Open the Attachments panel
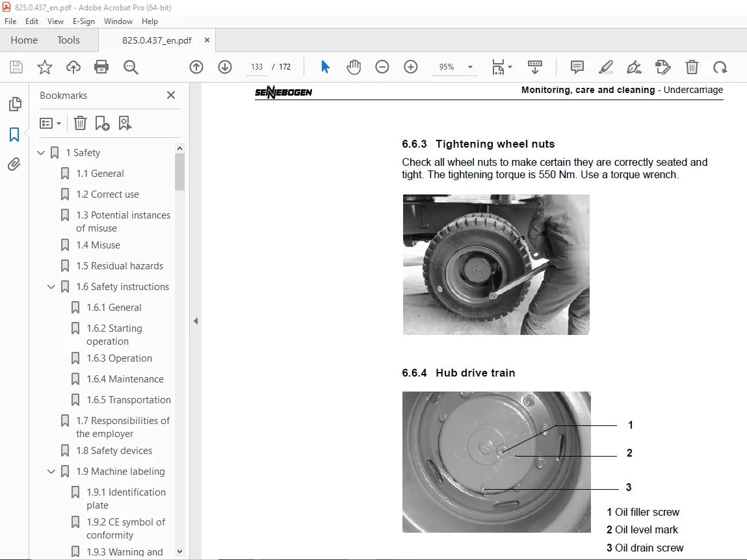This screenshot has width=747, height=560. 14,164
